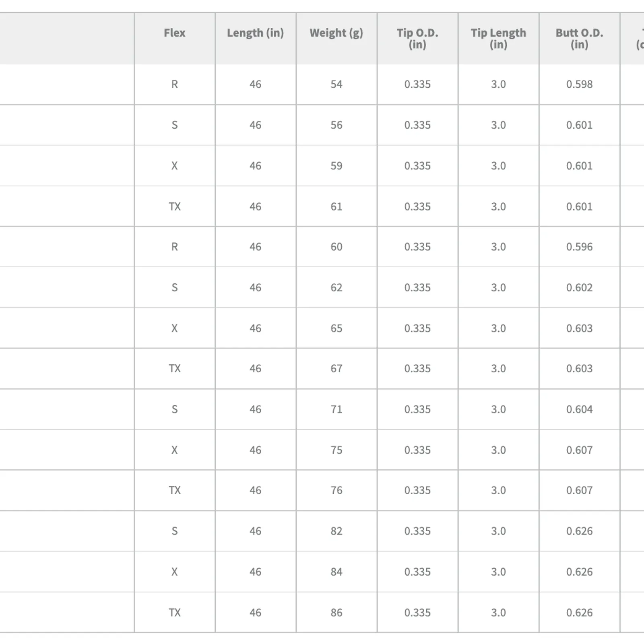Click the Tip Length (in) column header
This screenshot has height=644, width=644.
(x=498, y=39)
